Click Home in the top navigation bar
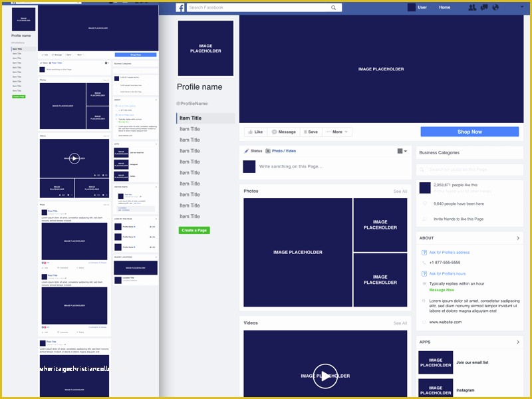The image size is (532, 399). pyautogui.click(x=444, y=7)
